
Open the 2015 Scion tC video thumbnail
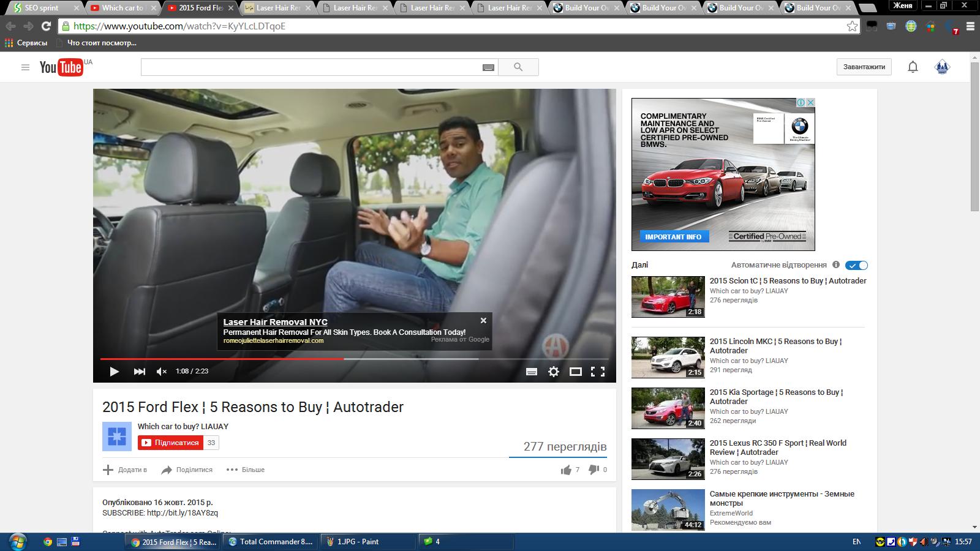coord(668,297)
